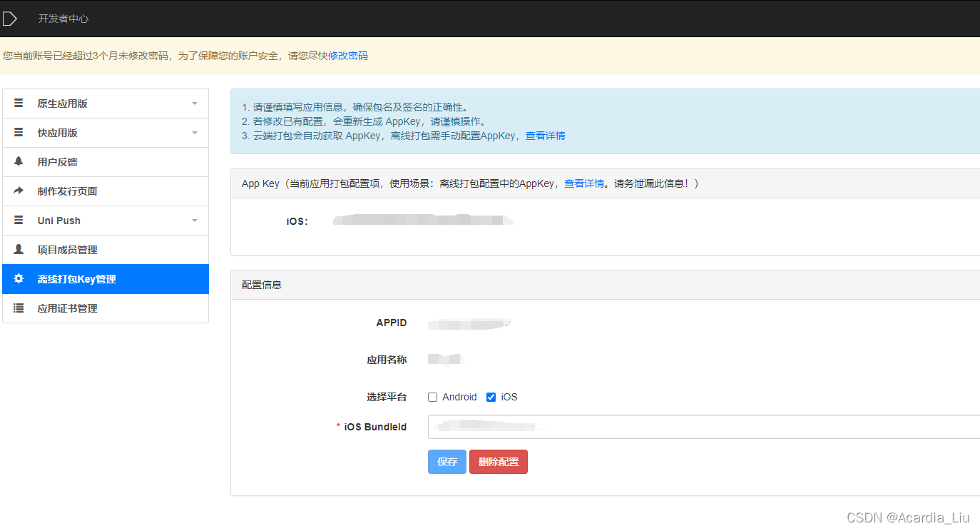Click the list icon beside 应用证书管理
980x531 pixels.
pos(19,308)
